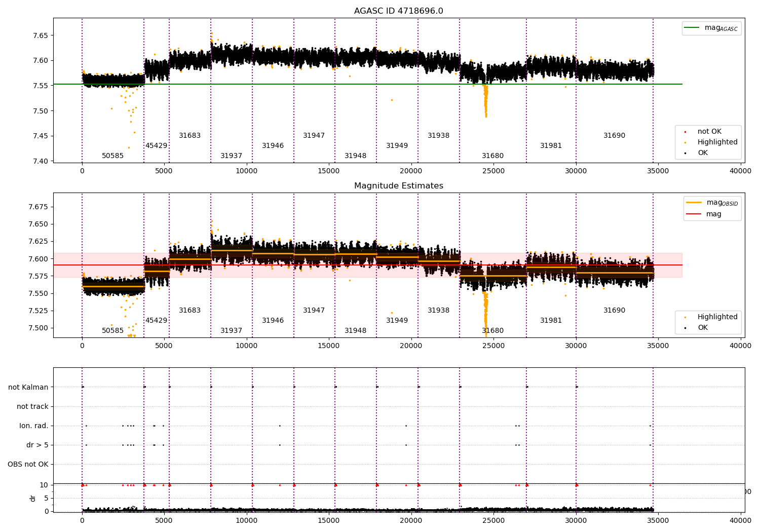Click the 31680 label in top plot

(x=492, y=156)
